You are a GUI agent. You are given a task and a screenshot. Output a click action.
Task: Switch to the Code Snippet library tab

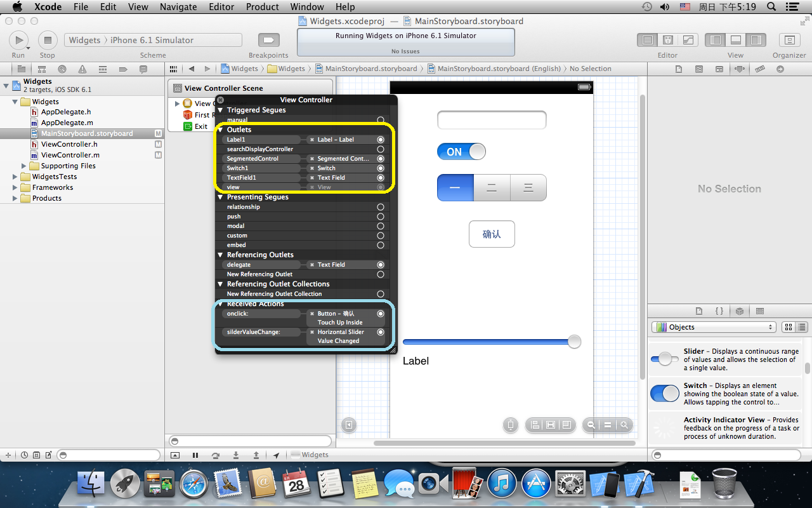719,311
